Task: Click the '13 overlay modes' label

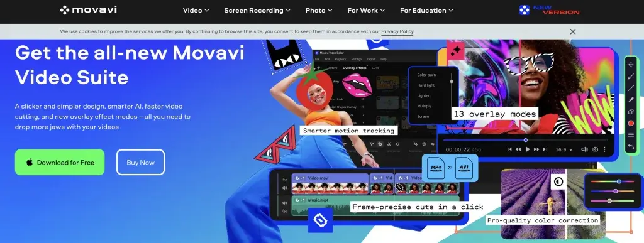Action: pos(495,114)
